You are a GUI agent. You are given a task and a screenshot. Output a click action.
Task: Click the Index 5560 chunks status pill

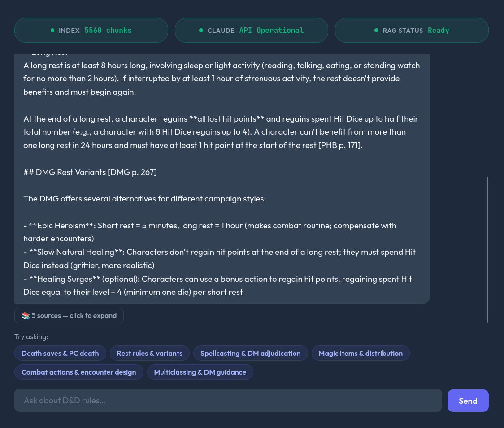91,31
